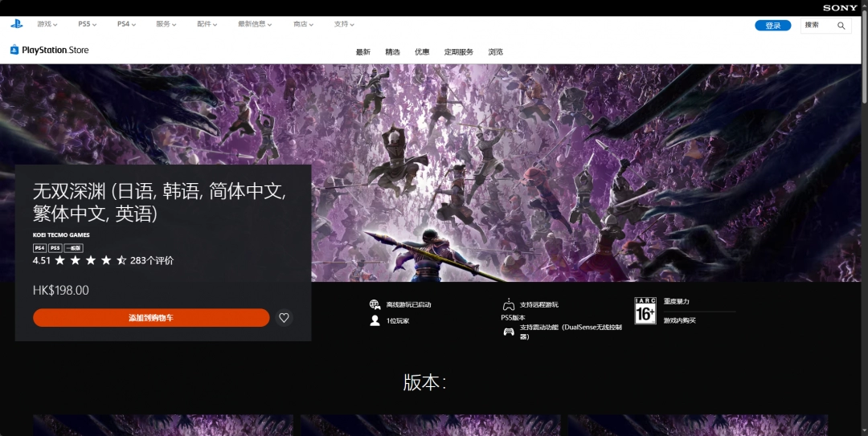Image resolution: width=868 pixels, height=436 pixels.
Task: Expand the 游戏 dropdown menu
Action: coord(49,24)
